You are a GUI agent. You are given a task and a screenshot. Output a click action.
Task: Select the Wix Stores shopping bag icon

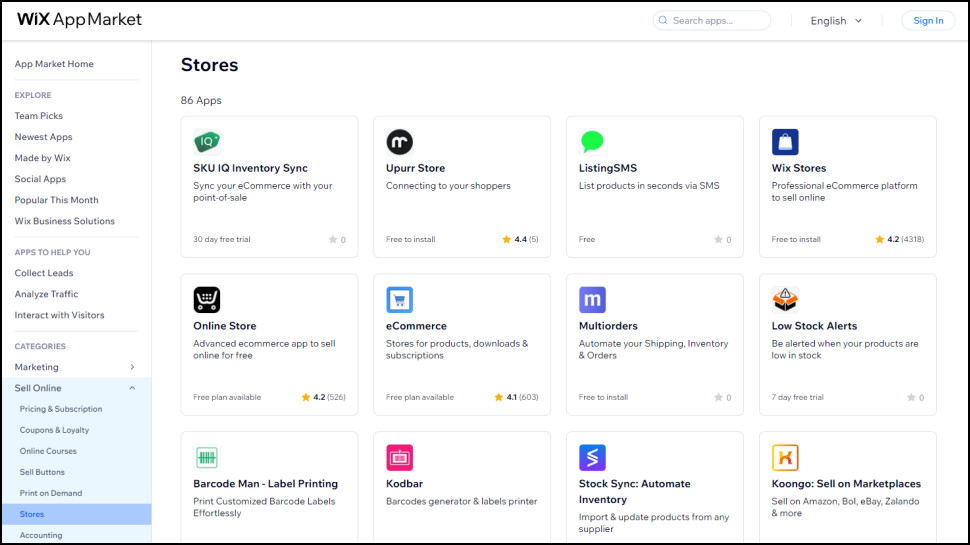[785, 142]
